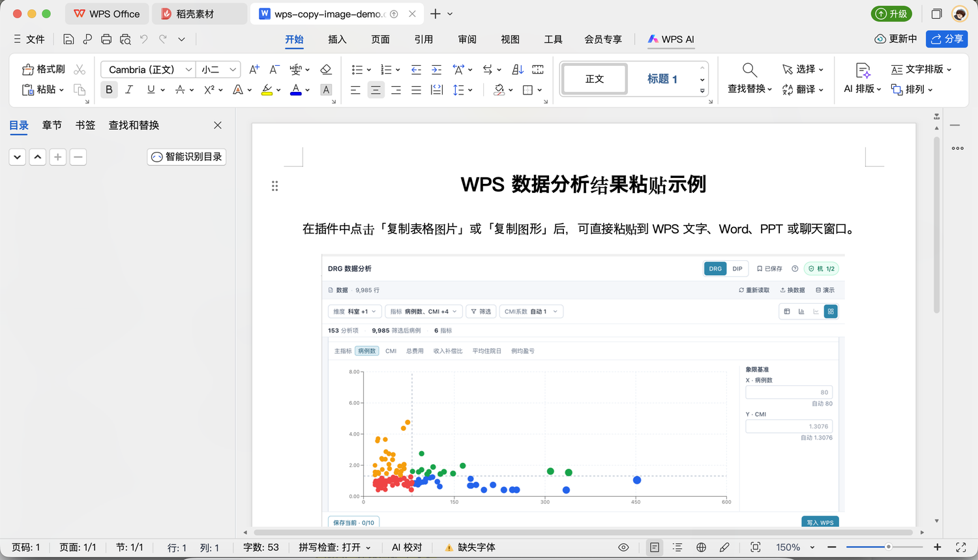978x560 pixels.
Task: Open the 页面 (Page) ribbon tab
Action: pos(380,39)
